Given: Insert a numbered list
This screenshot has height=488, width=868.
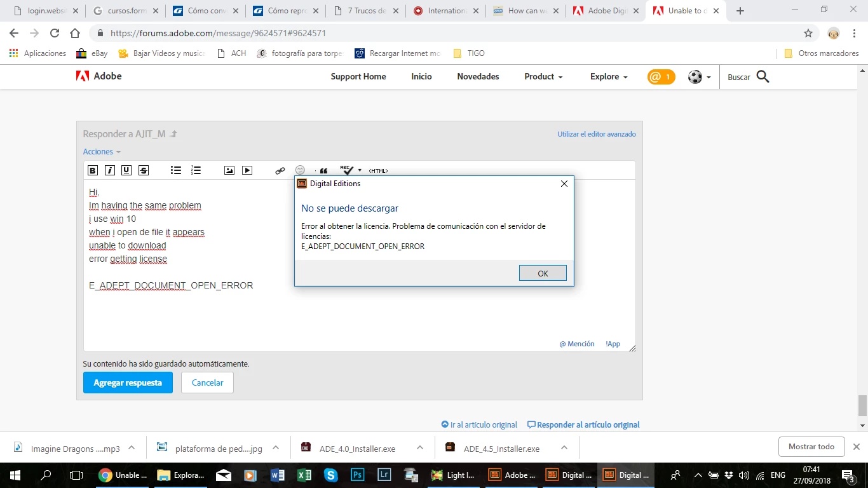Looking at the screenshot, I should [x=196, y=170].
